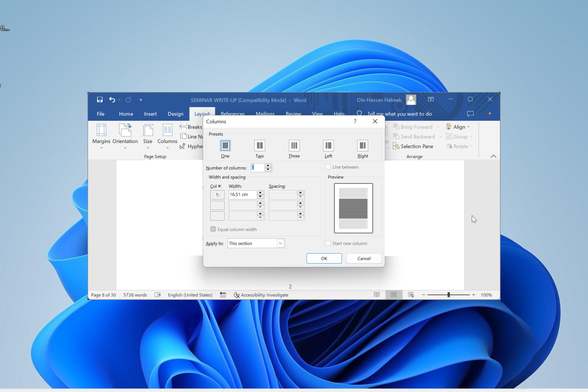The width and height of the screenshot is (588, 392).
Task: Click Cancel to dismiss Columns dialog
Action: click(363, 258)
